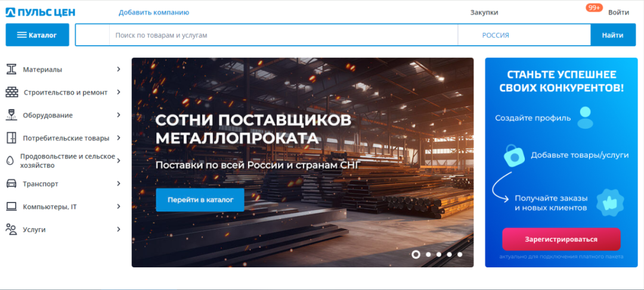644x290 pixels.
Task: Click the people icon for Услуги
Action: tap(11, 229)
